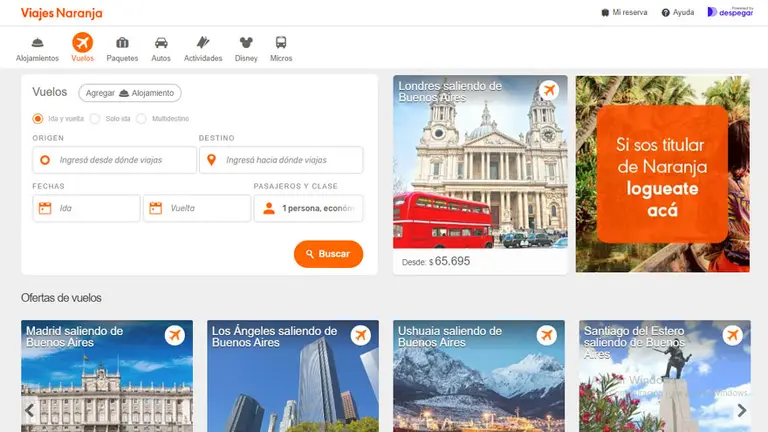Open the Disney mouse-ears icon
This screenshot has height=432, width=768.
(246, 43)
